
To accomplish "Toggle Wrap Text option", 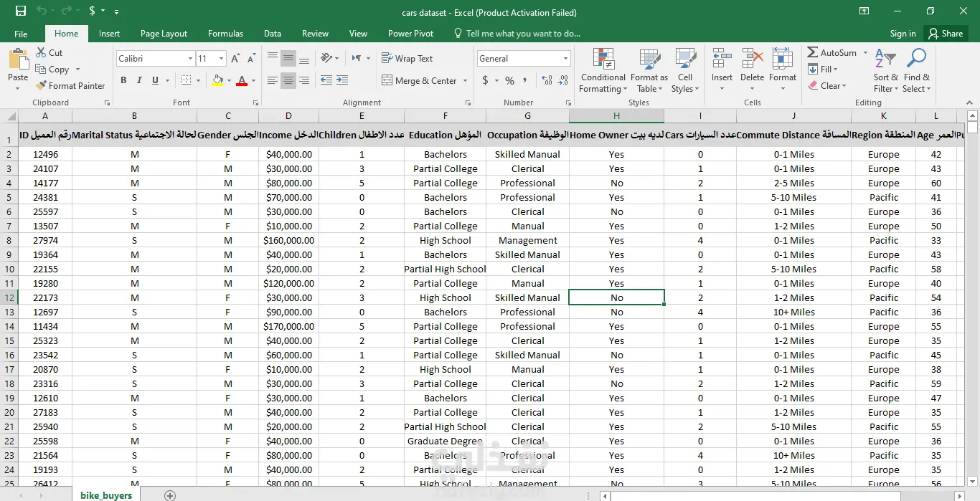I will click(407, 59).
